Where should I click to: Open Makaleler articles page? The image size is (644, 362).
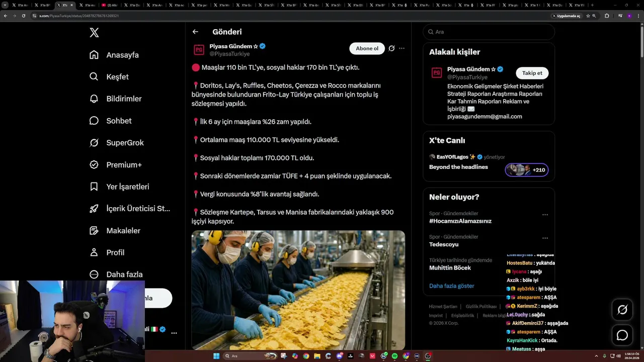point(114,231)
